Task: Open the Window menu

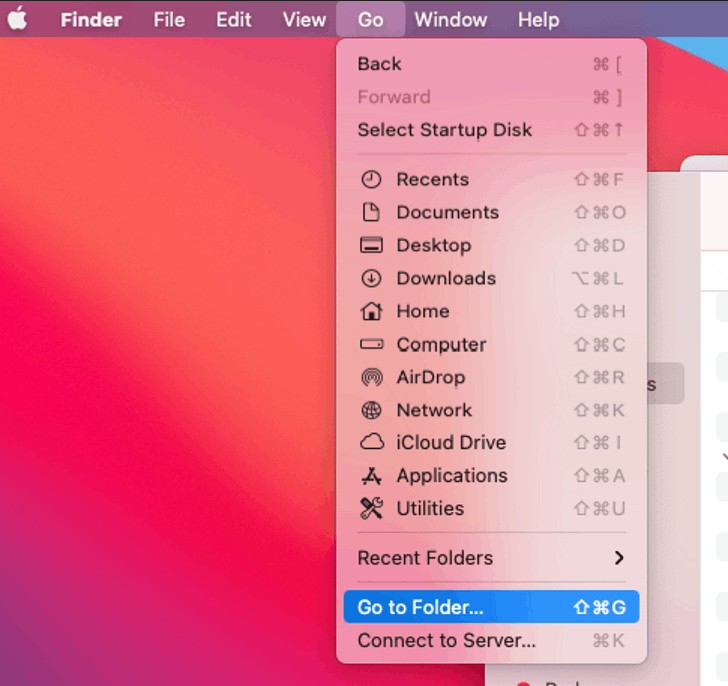Action: pyautogui.click(x=450, y=19)
